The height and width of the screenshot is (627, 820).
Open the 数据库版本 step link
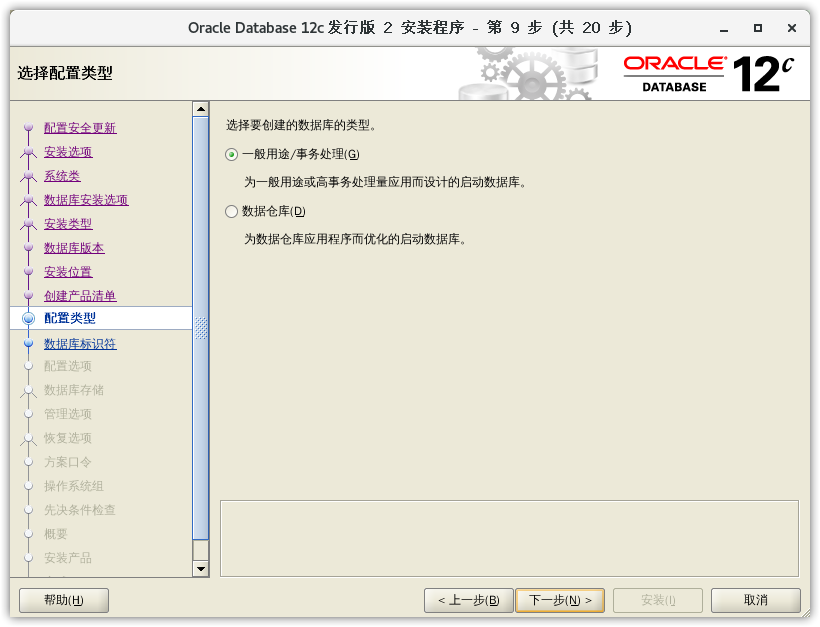(x=74, y=248)
